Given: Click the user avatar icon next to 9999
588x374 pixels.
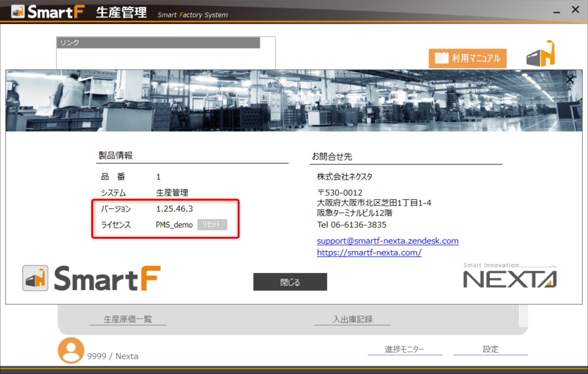Looking at the screenshot, I should pyautogui.click(x=71, y=350).
